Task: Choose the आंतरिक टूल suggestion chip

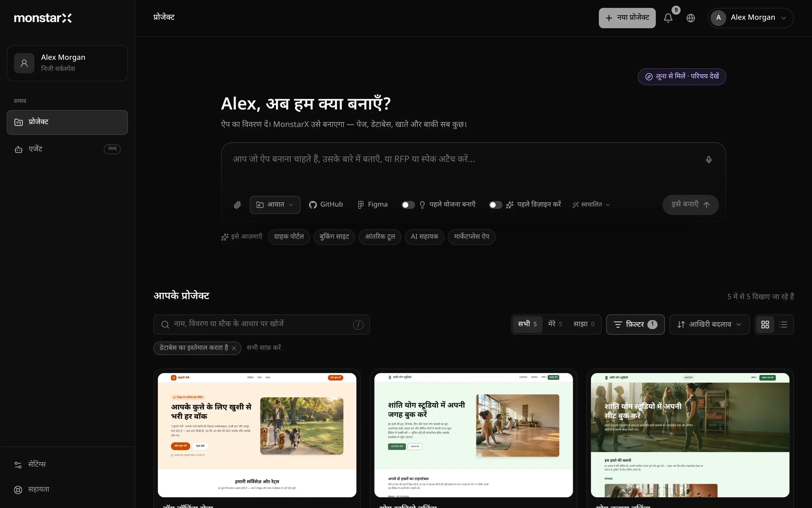Action: click(x=380, y=237)
